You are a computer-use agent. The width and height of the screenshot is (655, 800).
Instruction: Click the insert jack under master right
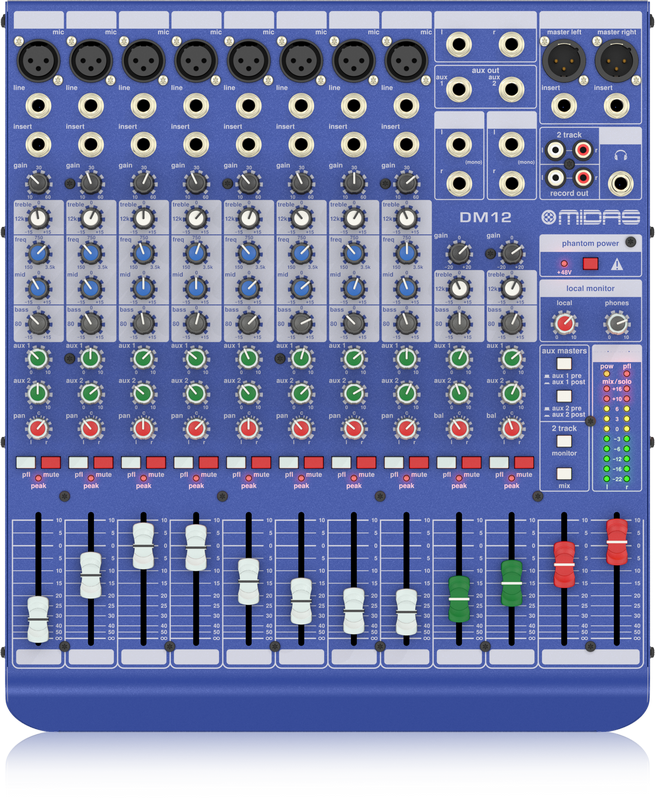coord(616,106)
